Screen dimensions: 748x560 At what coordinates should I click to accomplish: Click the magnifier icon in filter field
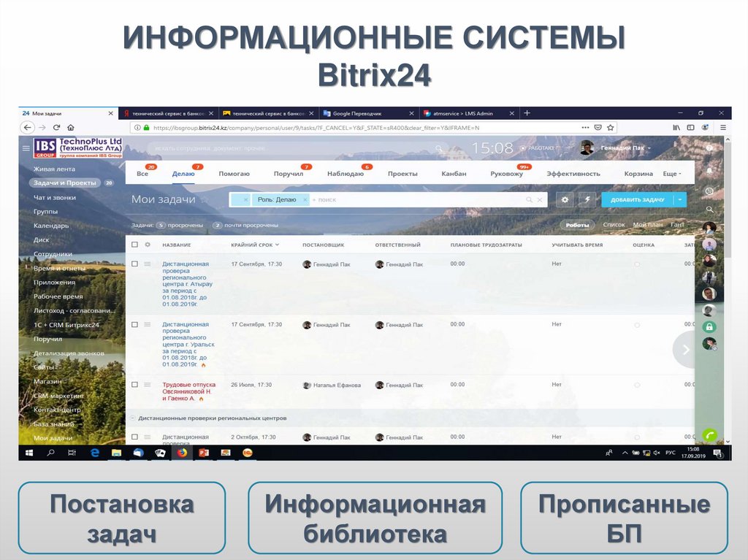(x=529, y=200)
